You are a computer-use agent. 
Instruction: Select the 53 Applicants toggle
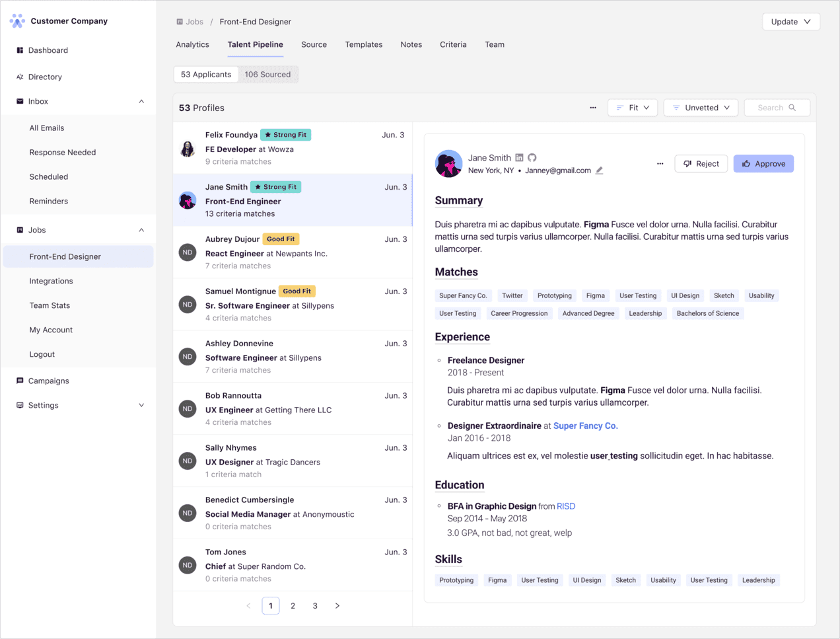point(205,74)
